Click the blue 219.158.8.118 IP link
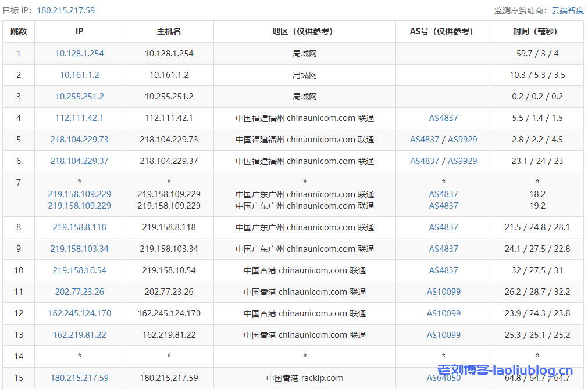Viewport: 588px width, 392px height. click(79, 227)
